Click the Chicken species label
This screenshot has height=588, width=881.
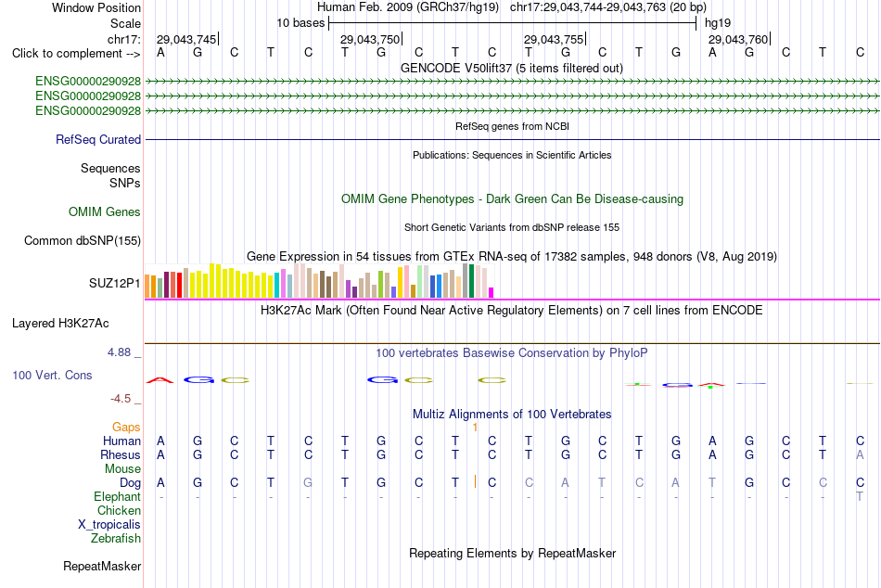coord(119,510)
